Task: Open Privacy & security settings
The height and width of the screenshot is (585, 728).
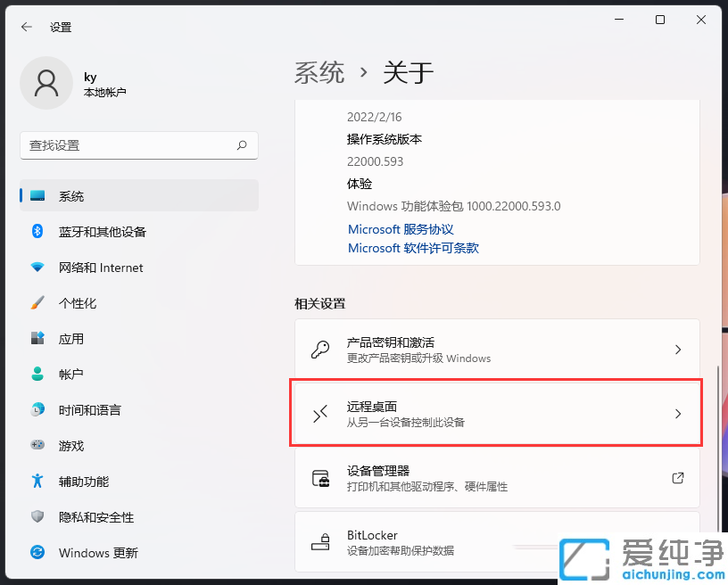Action: tap(37, 516)
